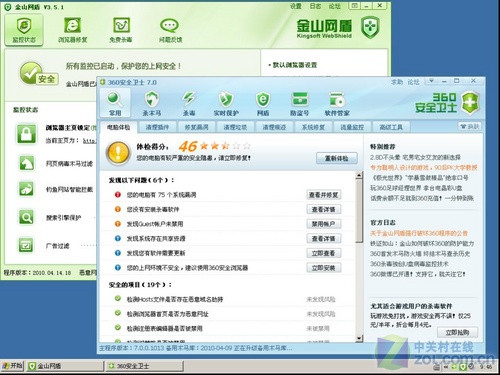Select the 杀毒 lightning icon in 360
The height and width of the screenshot is (375, 500).
pos(189,103)
